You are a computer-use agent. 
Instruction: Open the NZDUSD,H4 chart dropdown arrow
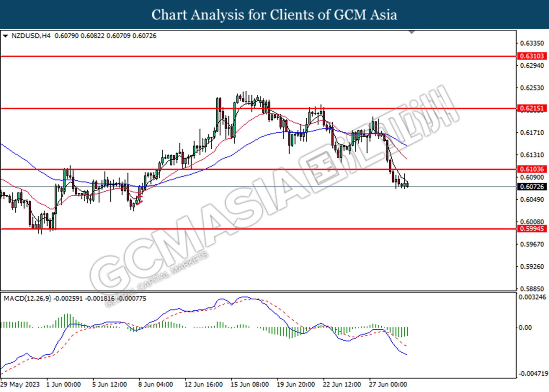(x=5, y=36)
